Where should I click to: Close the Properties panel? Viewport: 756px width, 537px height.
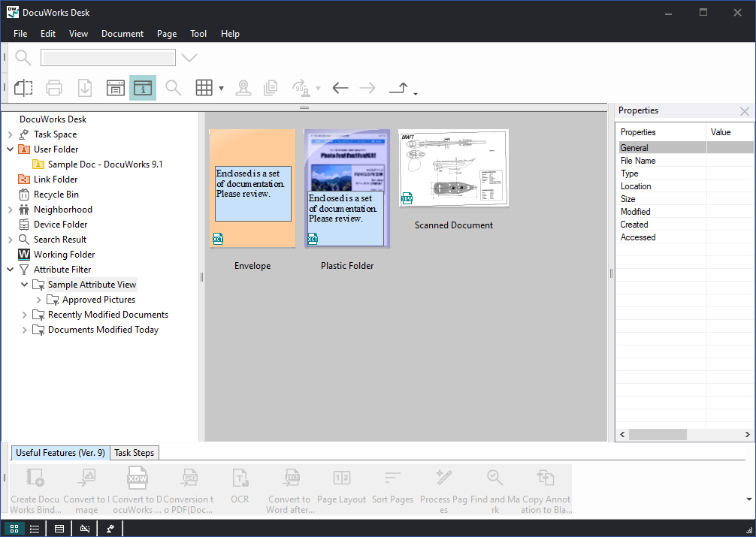(x=745, y=111)
